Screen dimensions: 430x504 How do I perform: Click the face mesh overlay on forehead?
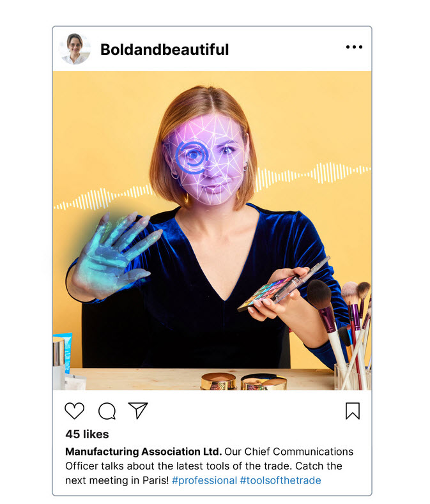click(206, 128)
